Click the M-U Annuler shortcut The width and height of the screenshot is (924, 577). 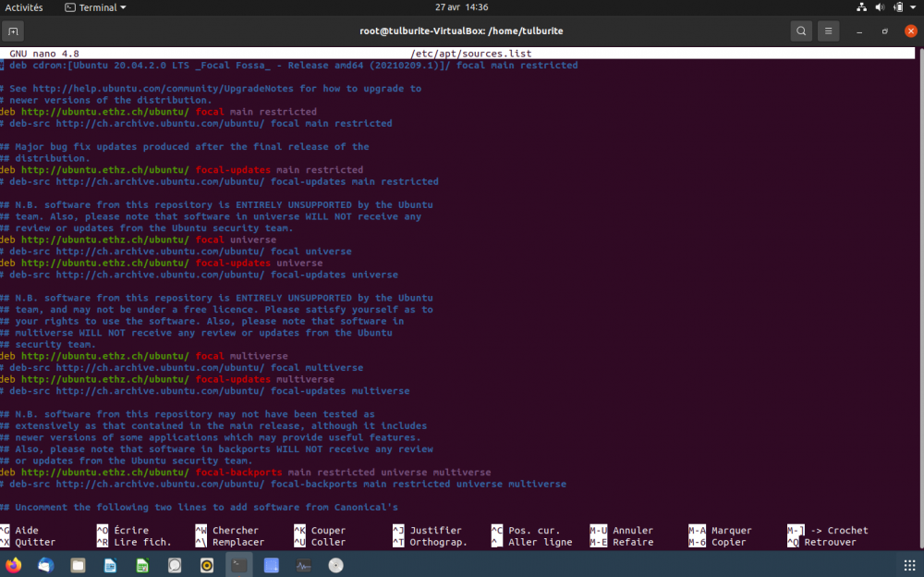(x=622, y=531)
